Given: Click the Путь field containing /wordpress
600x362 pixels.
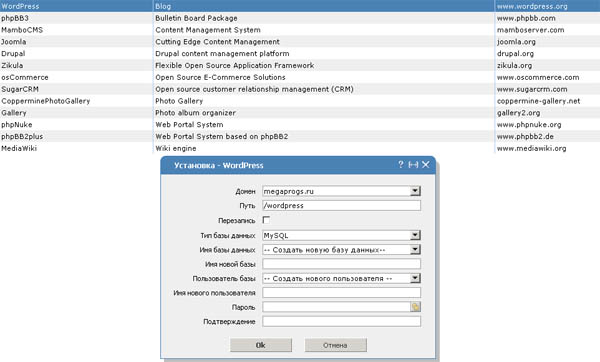Looking at the screenshot, I should pyautogui.click(x=341, y=205).
